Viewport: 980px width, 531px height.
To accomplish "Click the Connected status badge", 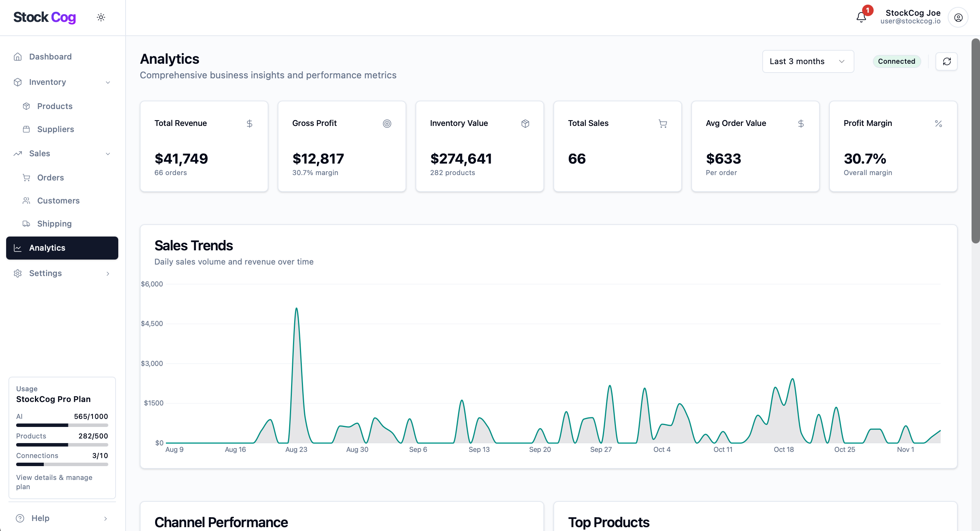I will [x=897, y=61].
